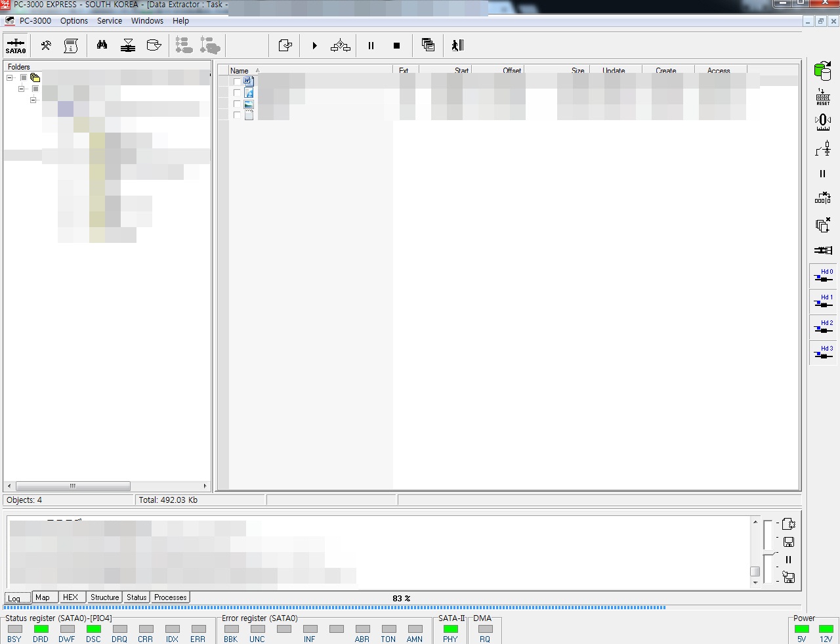840x644 pixels.
Task: Click the connector plug icon in sidebar
Action: pos(823,250)
